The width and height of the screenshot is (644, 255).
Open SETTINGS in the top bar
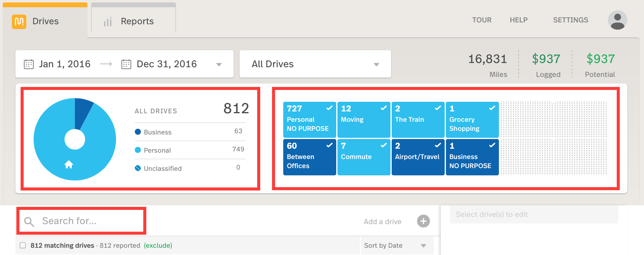(571, 20)
